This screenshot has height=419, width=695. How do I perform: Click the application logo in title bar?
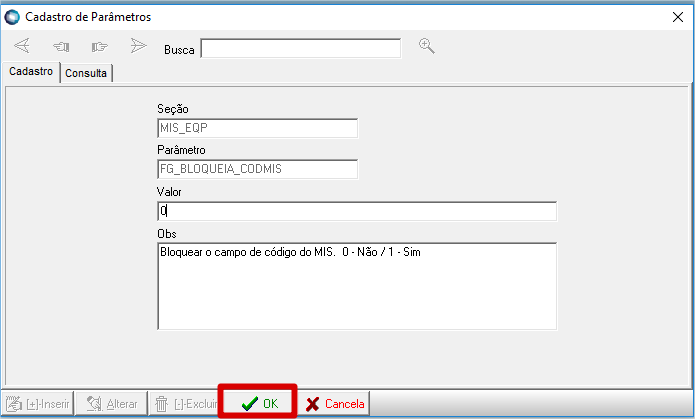point(12,17)
